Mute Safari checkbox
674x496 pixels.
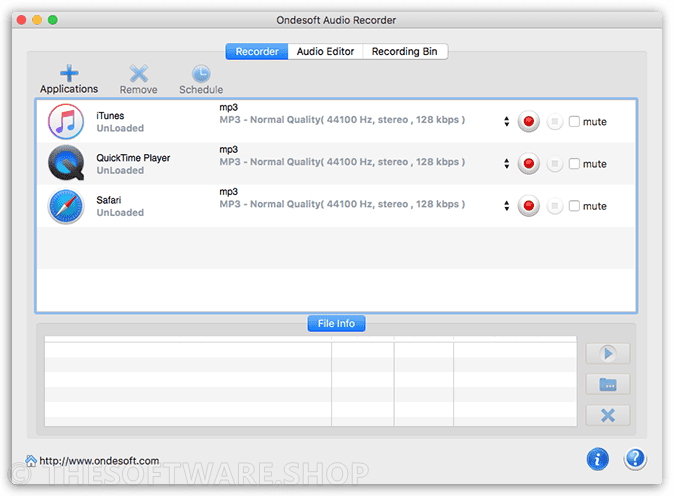click(574, 206)
